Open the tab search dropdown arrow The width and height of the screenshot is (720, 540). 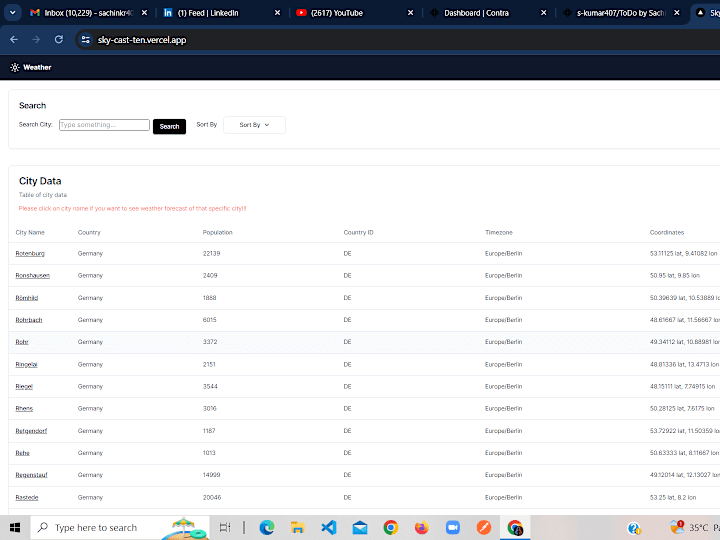(13, 13)
